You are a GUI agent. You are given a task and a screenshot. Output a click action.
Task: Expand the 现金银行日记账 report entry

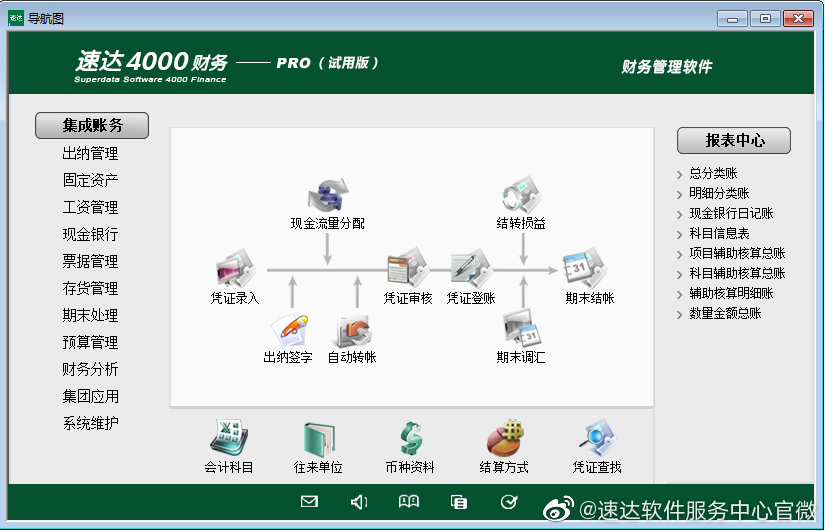(x=730, y=213)
